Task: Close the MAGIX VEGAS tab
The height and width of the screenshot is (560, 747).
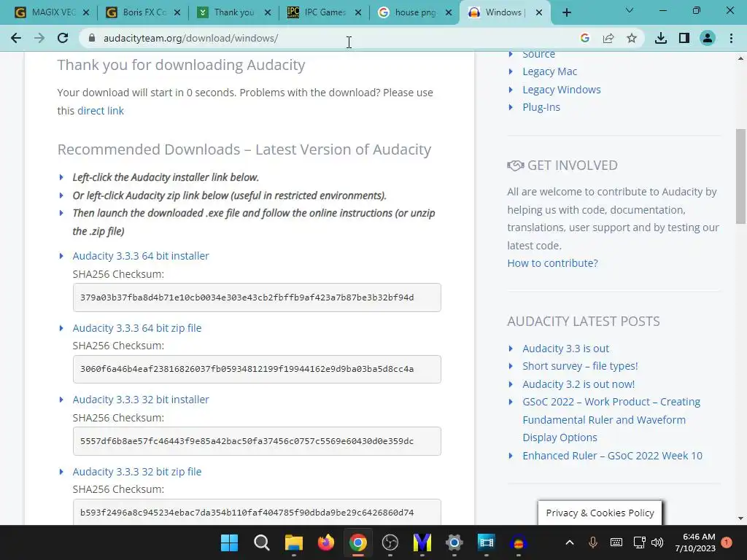Action: (86, 13)
